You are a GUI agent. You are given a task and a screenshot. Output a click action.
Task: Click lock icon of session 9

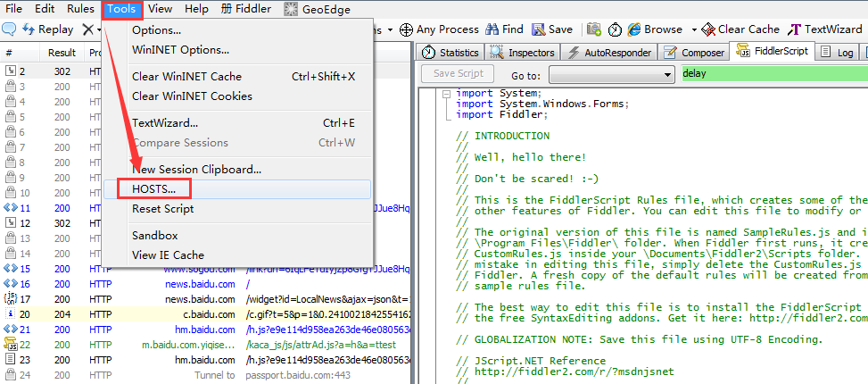coord(10,178)
